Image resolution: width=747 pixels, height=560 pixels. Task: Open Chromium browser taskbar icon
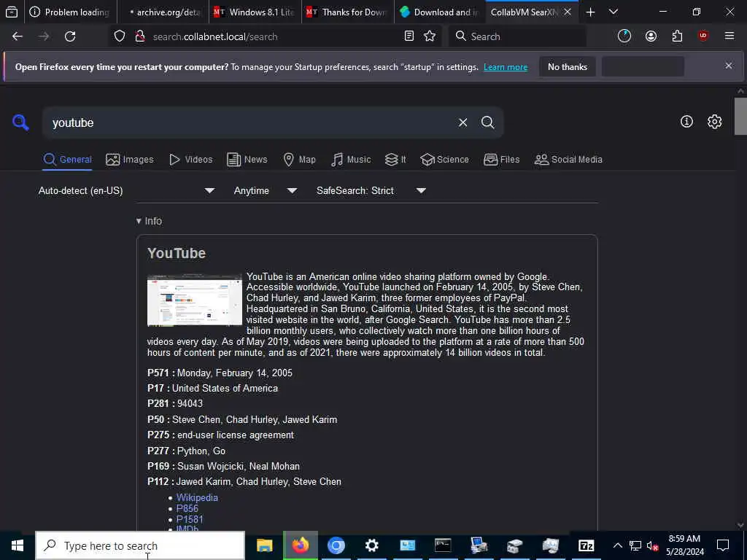pos(336,545)
